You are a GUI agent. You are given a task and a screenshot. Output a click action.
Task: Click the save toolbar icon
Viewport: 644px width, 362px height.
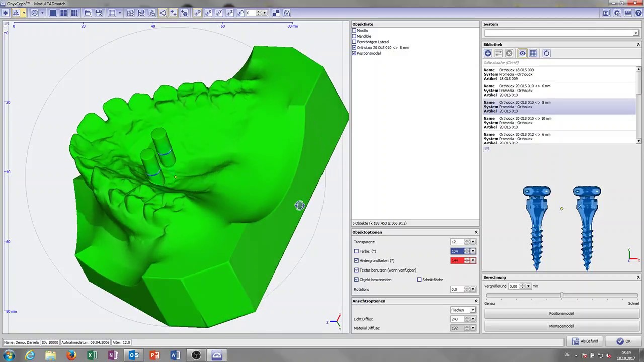coord(99,13)
